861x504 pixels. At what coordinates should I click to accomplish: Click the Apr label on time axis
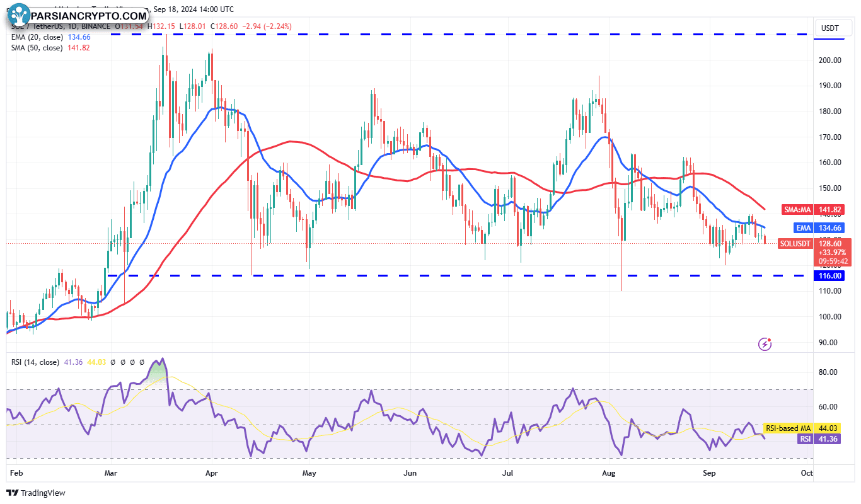tap(212, 472)
